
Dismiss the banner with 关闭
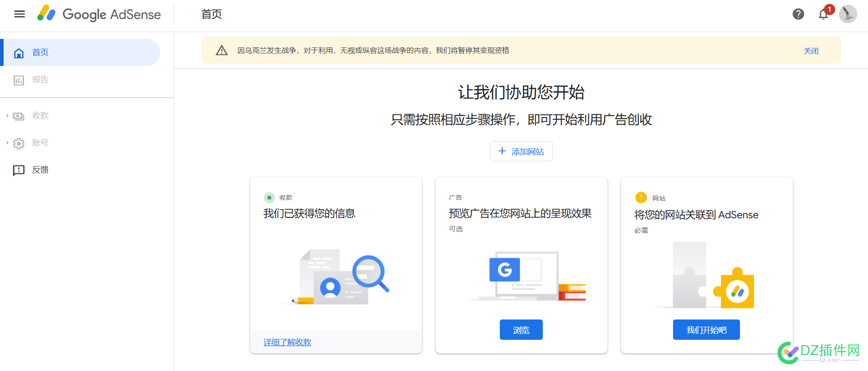tap(811, 51)
